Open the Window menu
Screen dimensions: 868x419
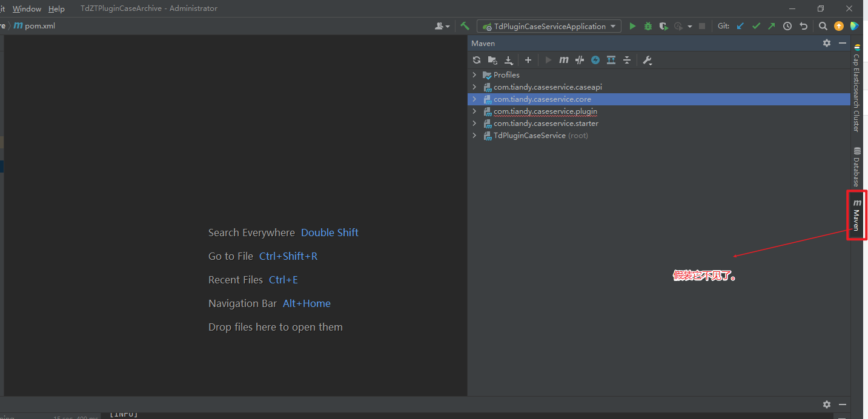click(x=27, y=8)
